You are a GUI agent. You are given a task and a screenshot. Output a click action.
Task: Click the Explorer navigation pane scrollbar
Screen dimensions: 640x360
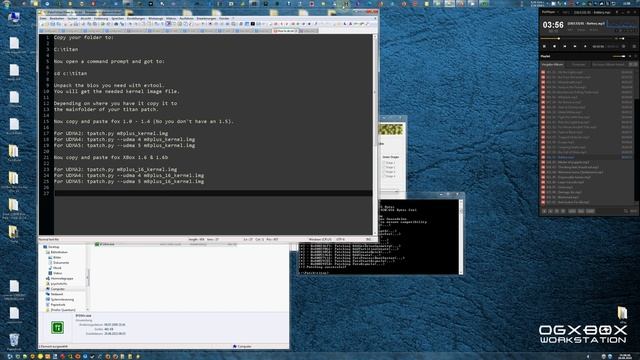[88, 277]
